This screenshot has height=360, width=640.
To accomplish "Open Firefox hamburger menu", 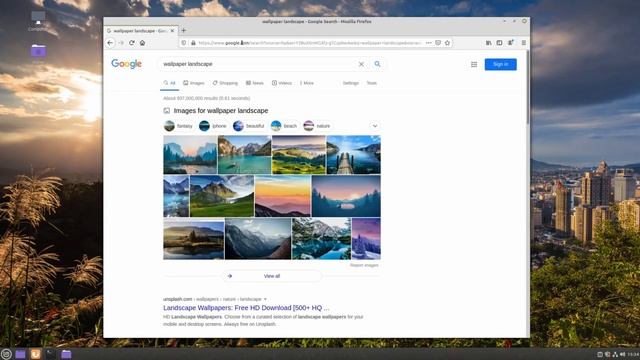I will coord(524,42).
